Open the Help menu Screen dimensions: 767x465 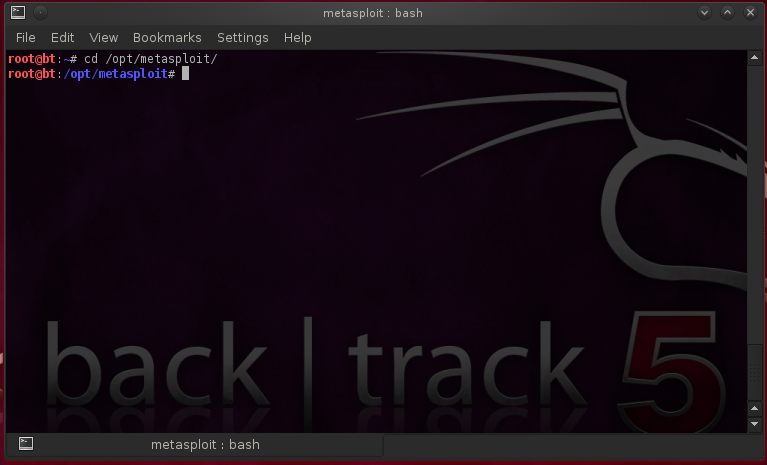coord(297,38)
